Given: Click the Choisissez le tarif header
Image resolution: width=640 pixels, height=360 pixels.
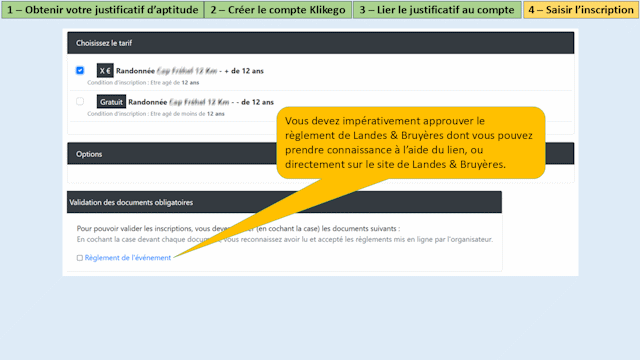Looking at the screenshot, I should point(321,43).
